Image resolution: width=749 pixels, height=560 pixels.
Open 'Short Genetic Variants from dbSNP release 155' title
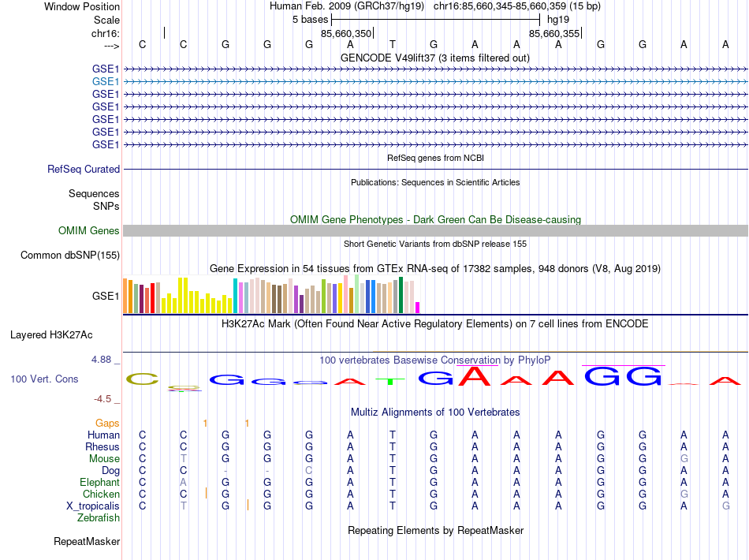(435, 244)
